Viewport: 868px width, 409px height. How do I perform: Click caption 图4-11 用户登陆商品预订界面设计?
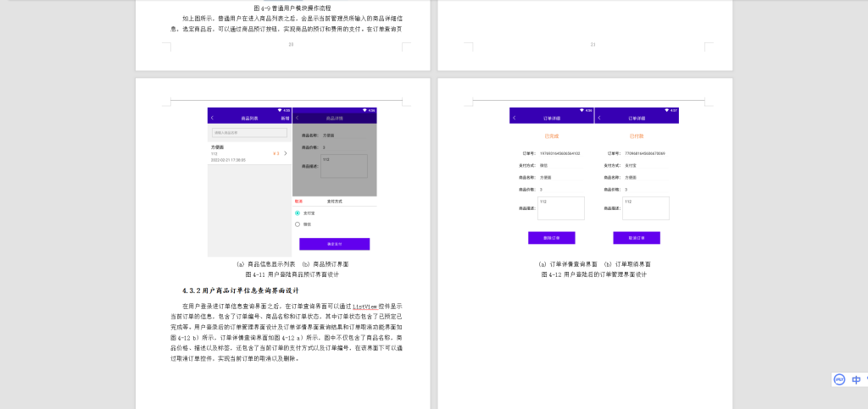pyautogui.click(x=292, y=274)
